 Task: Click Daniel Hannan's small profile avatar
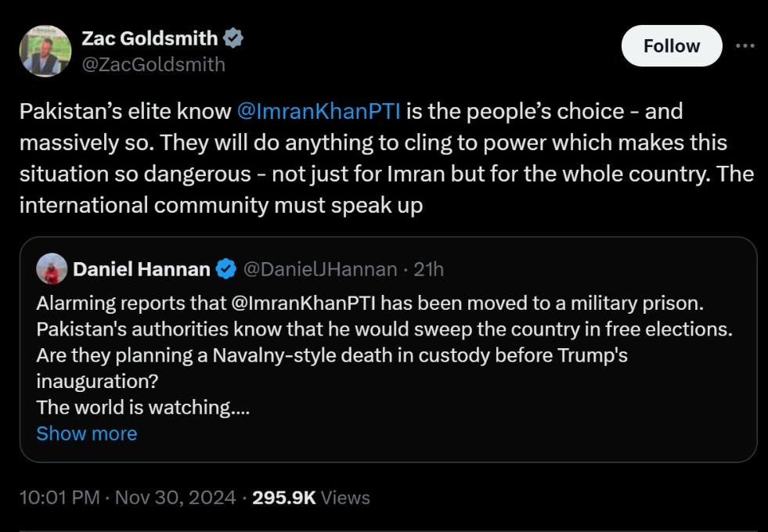point(51,269)
